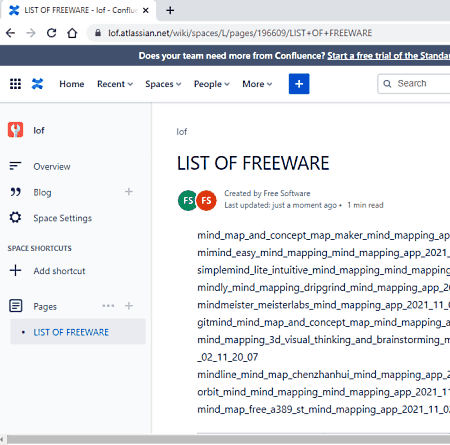Viewport: 450px width, 445px height.
Task: Click the line starting mind_map_and_concept_map_maker
Action: point(323,235)
